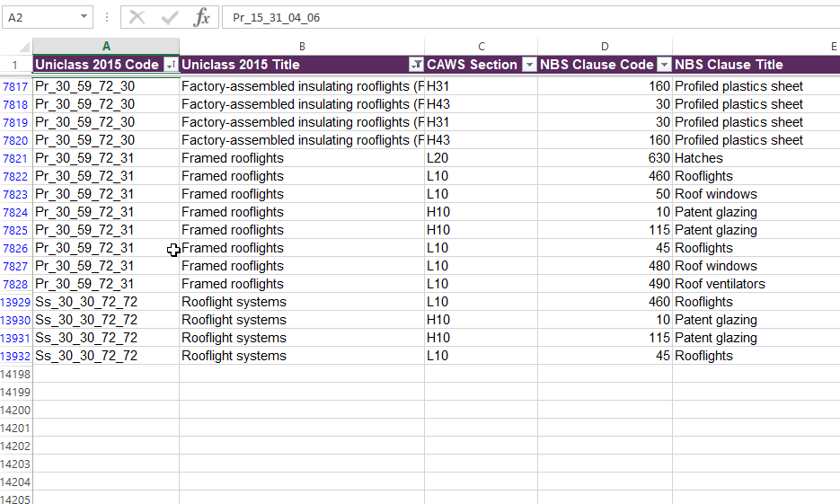This screenshot has height=504, width=840.
Task: Select row header 14198
Action: tap(15, 374)
